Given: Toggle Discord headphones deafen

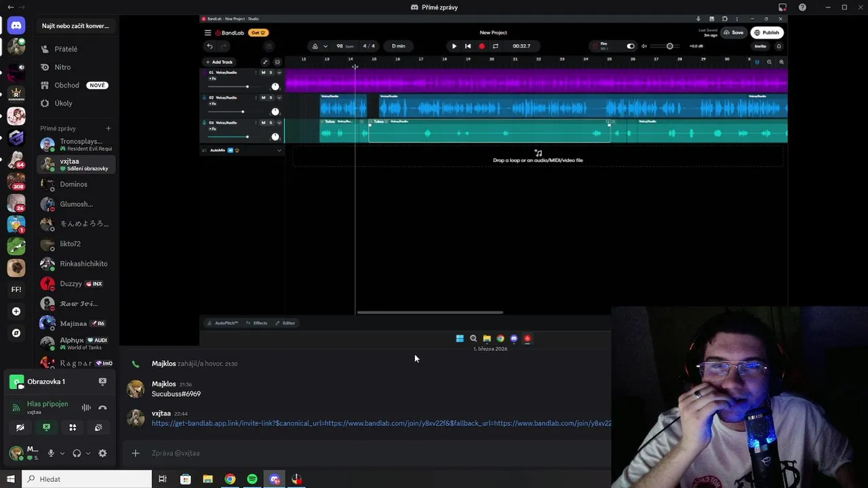Looking at the screenshot, I should tap(77, 453).
